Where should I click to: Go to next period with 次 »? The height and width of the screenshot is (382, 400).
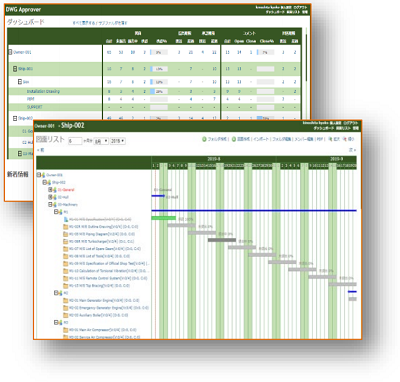tap(353, 150)
